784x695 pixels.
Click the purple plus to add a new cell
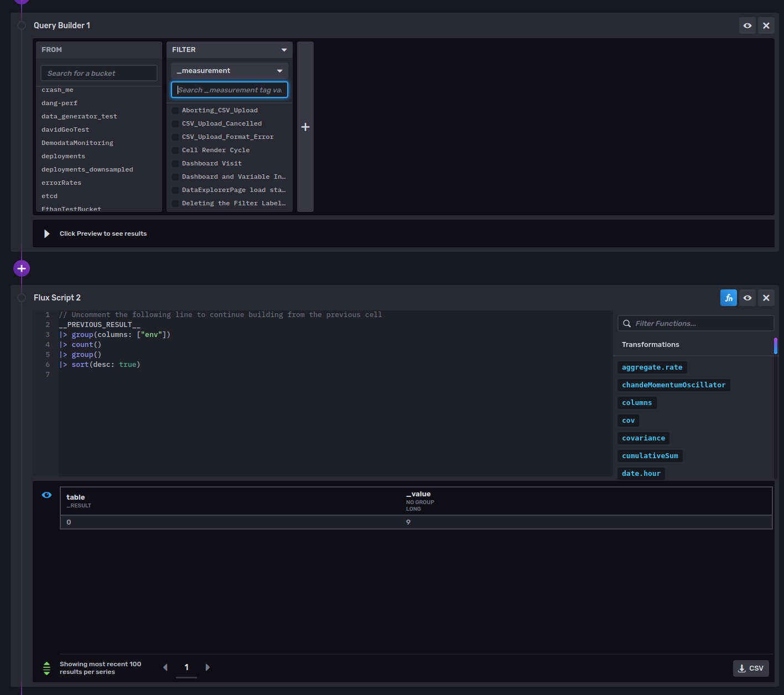point(21,268)
